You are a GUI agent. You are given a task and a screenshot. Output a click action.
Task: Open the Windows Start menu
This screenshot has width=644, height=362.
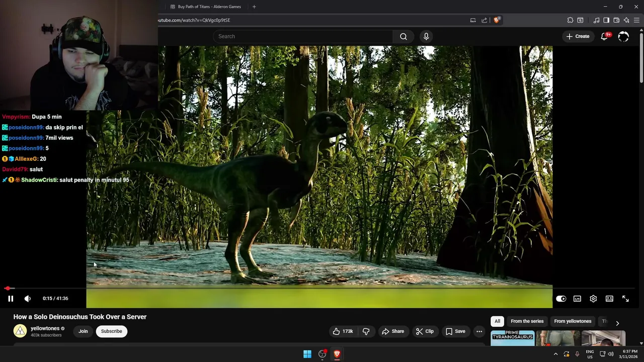pyautogui.click(x=307, y=354)
